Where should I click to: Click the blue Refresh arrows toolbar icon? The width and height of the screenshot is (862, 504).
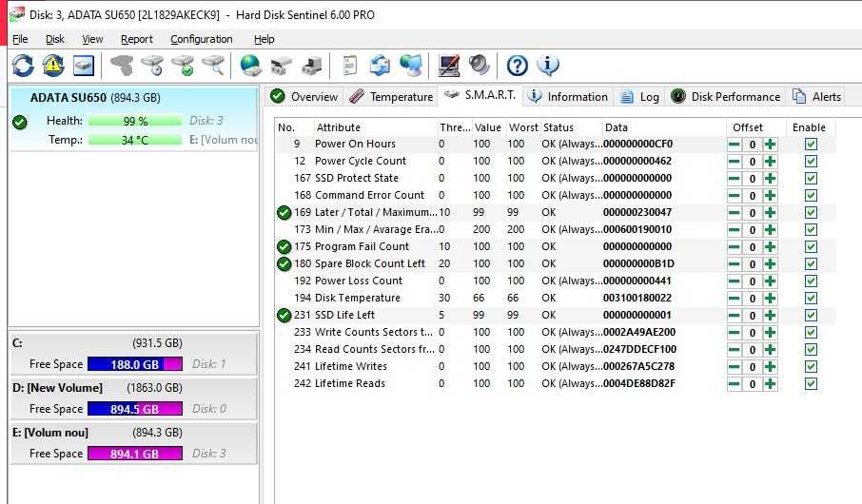point(23,66)
